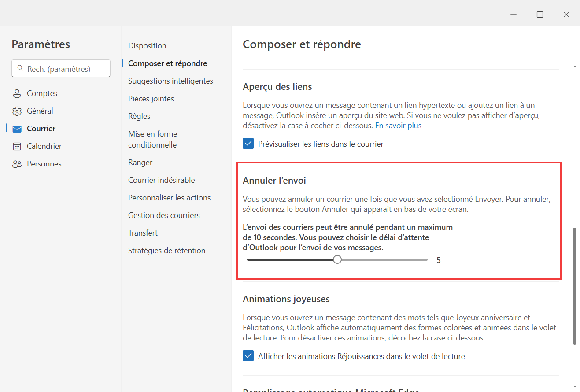Click the Personnes people icon
The width and height of the screenshot is (580, 392).
[x=17, y=164]
